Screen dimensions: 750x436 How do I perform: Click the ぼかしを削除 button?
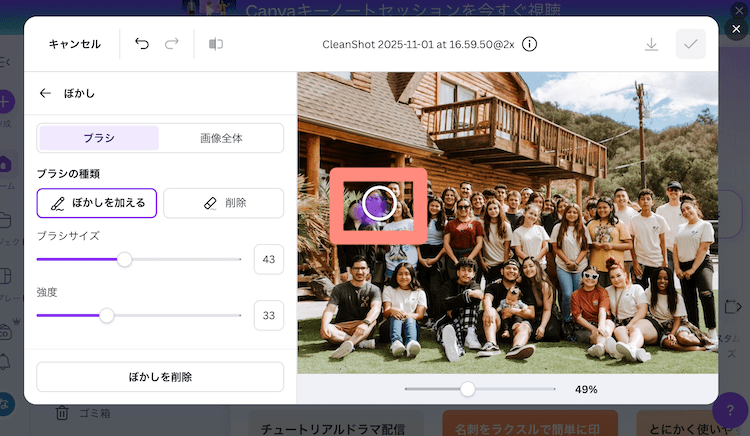pos(160,377)
